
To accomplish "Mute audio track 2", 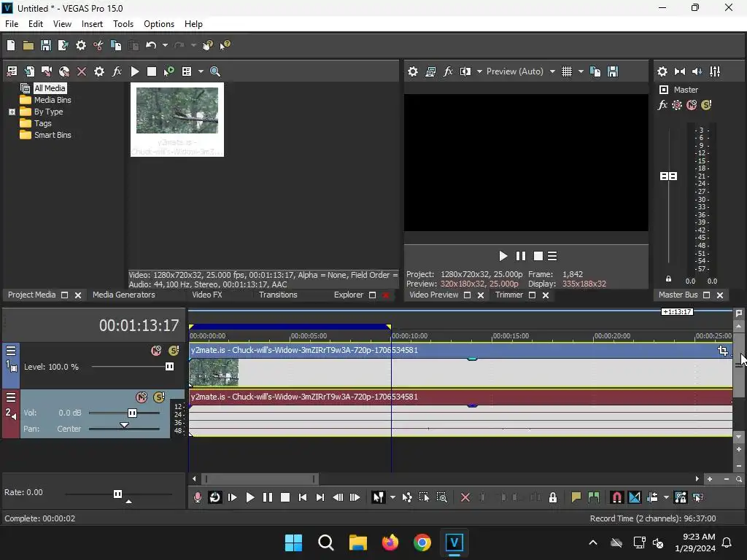I will pos(142,397).
